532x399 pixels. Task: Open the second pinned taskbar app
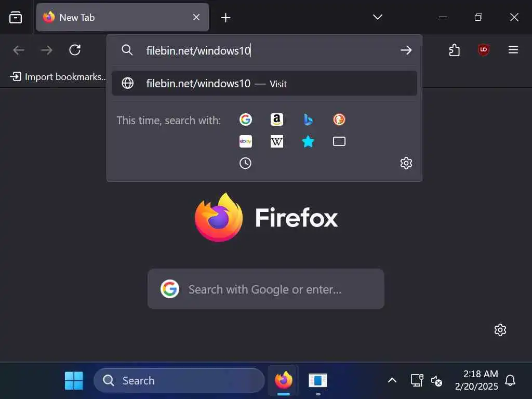tap(318, 380)
